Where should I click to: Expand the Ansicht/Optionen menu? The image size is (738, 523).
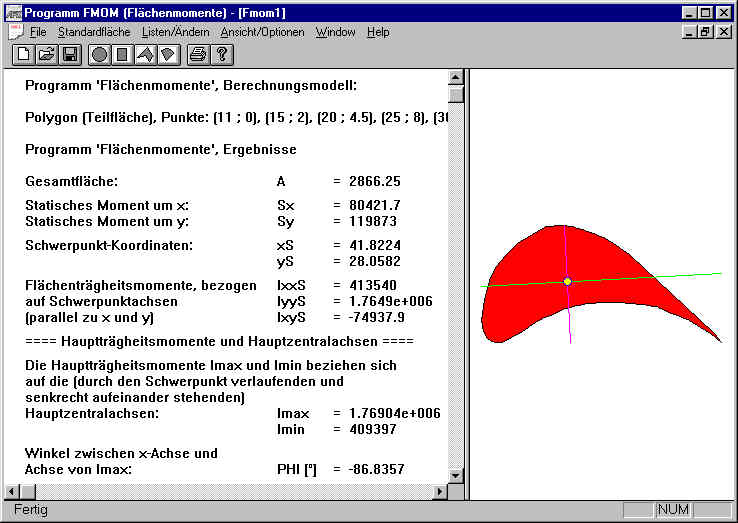point(264,32)
